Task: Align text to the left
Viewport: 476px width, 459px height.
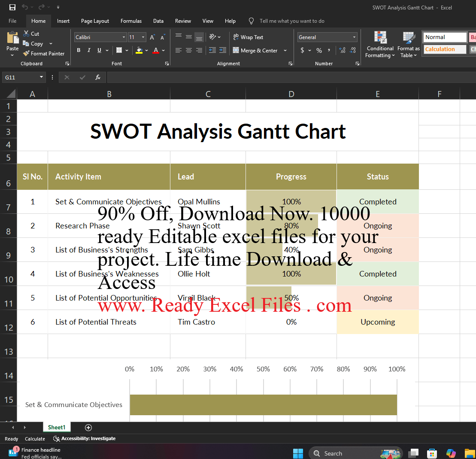Action: [x=179, y=50]
